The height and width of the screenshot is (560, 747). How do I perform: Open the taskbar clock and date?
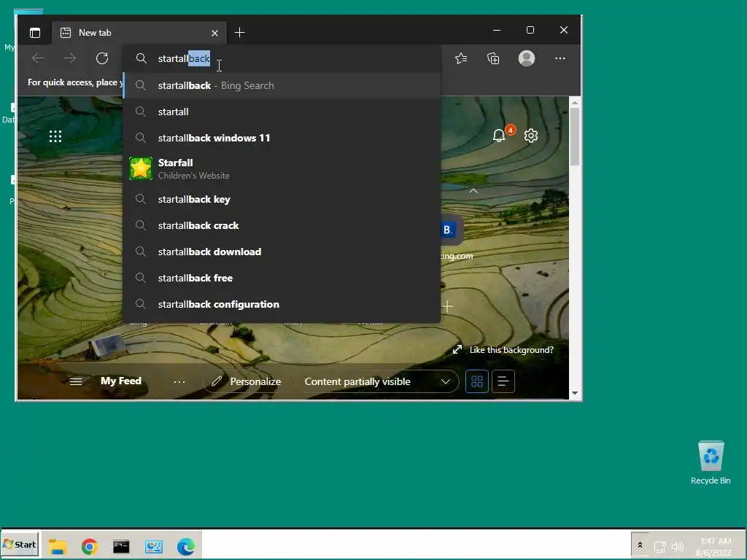pyautogui.click(x=715, y=547)
